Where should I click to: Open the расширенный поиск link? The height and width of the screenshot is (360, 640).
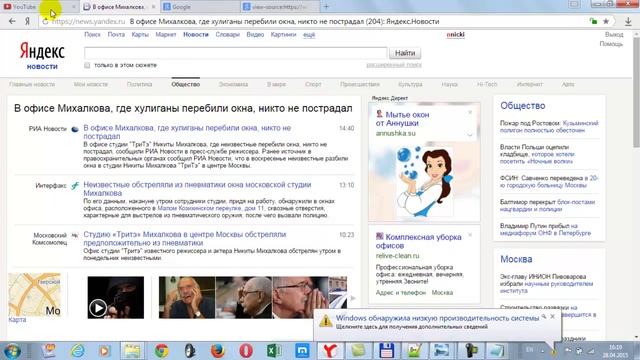click(394, 65)
